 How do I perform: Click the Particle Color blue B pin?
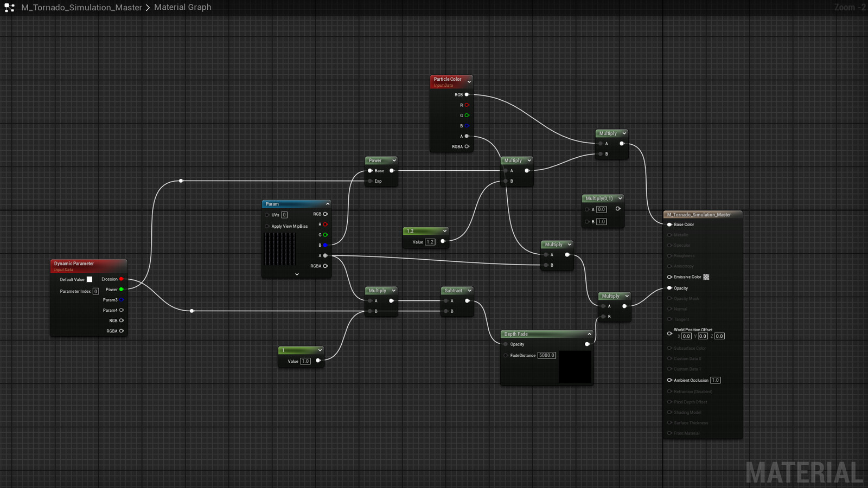(467, 126)
